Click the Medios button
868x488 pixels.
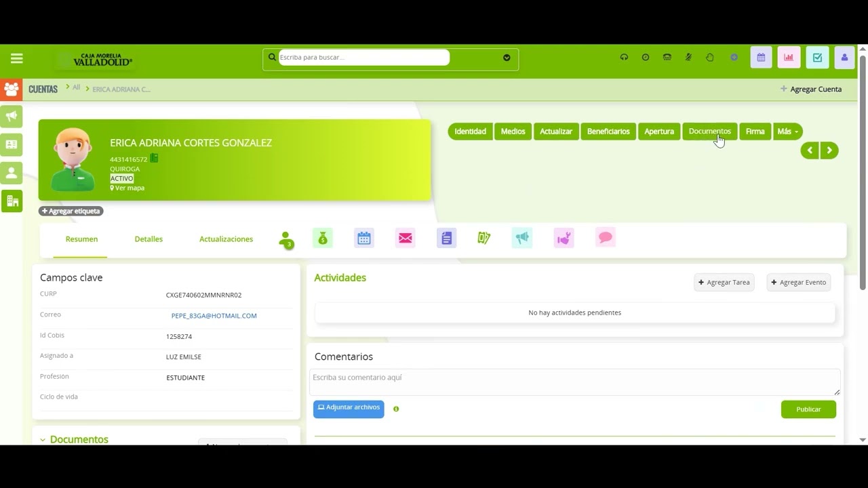click(x=513, y=131)
